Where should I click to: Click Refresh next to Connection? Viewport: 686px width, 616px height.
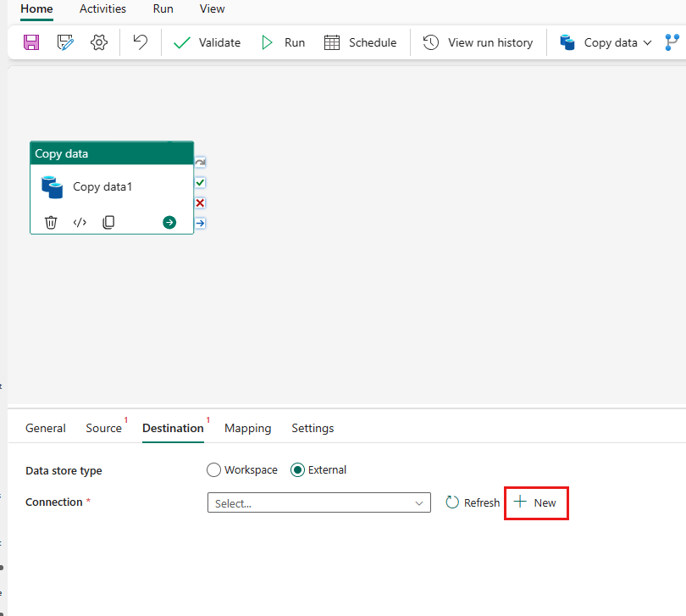click(473, 502)
